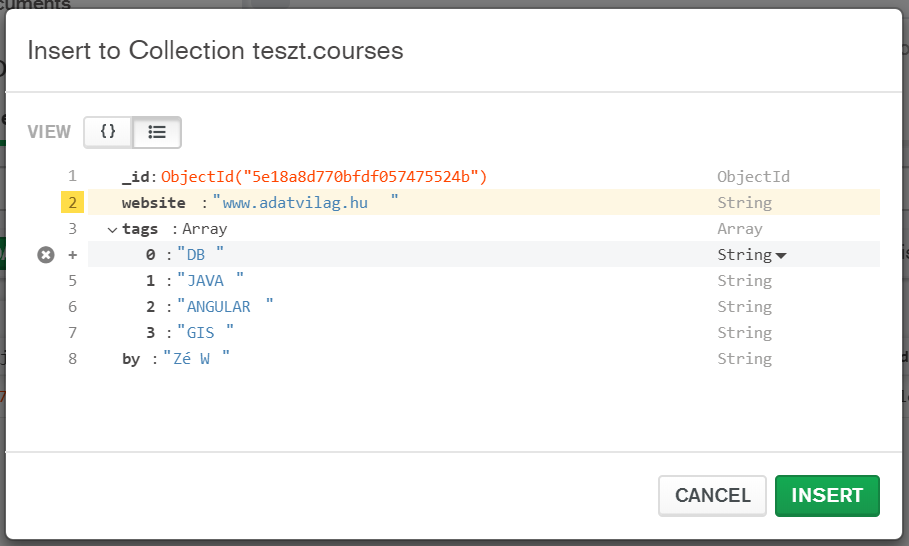The width and height of the screenshot is (909, 546).
Task: Click the INSERT button
Action: pos(827,495)
